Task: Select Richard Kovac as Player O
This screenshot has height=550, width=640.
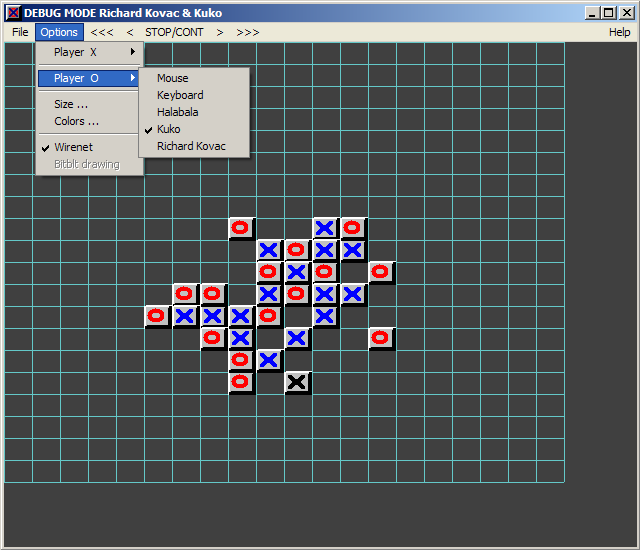Action: coord(191,146)
